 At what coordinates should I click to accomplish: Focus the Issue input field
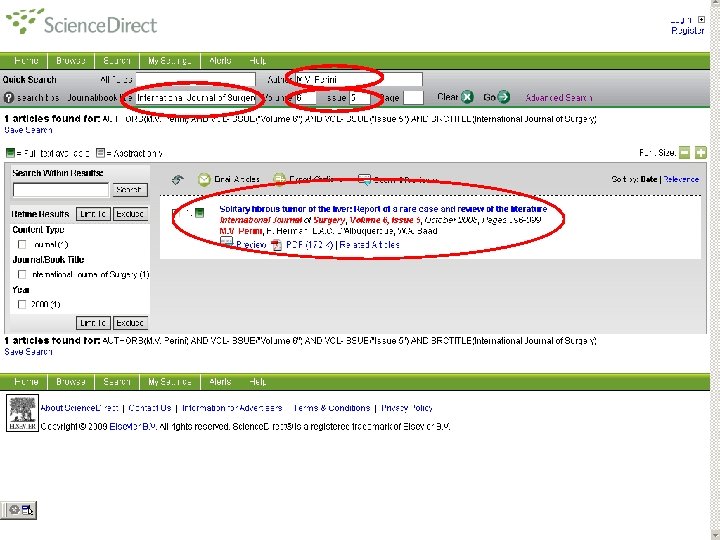[360, 98]
